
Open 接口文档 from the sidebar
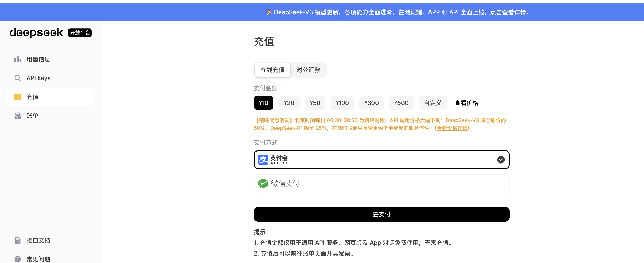coord(51,240)
